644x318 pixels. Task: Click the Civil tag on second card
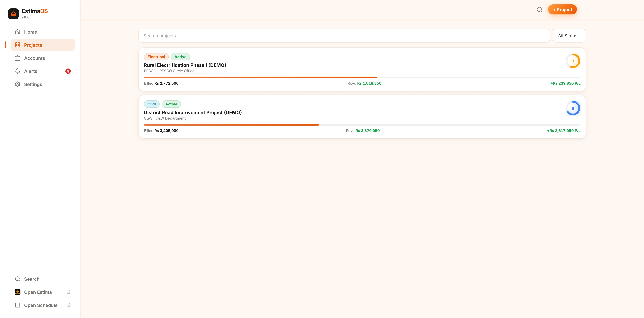[151, 104]
